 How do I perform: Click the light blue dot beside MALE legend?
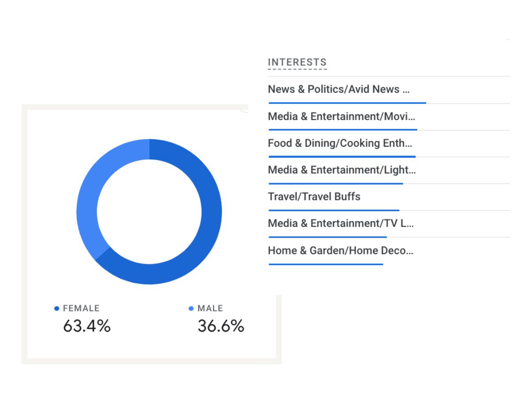[191, 309]
